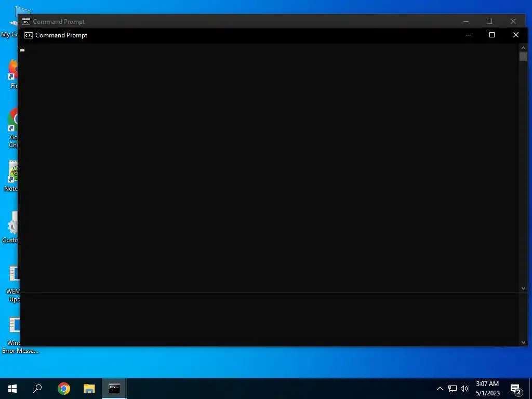Click the bottom-most scrollbar down arrow
Viewport: 532px width, 399px height.
click(x=523, y=342)
